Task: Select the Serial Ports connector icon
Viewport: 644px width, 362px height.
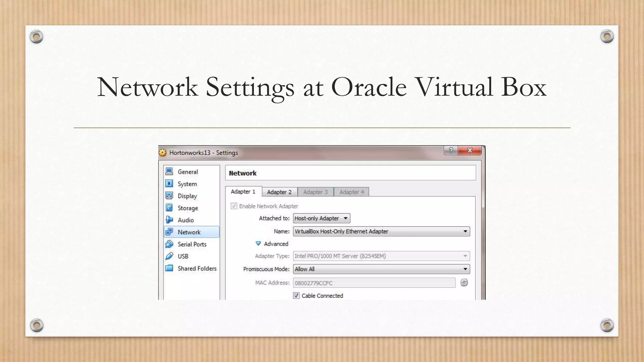Action: click(x=169, y=244)
